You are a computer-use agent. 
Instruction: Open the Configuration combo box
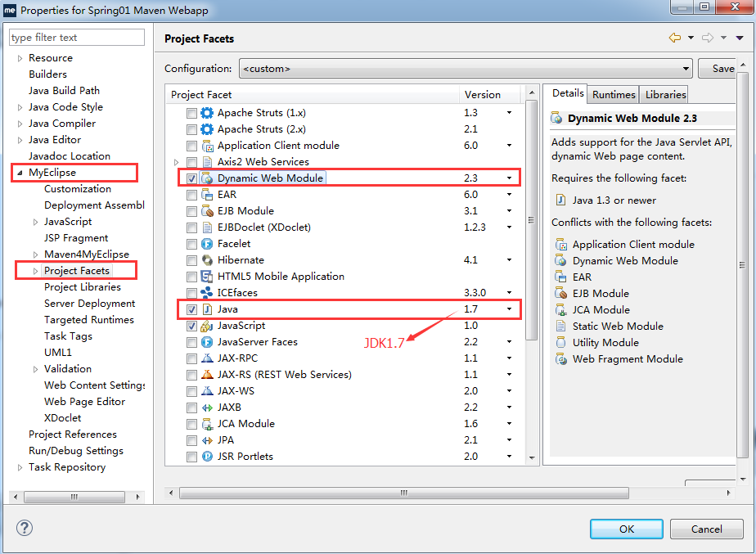(x=466, y=69)
